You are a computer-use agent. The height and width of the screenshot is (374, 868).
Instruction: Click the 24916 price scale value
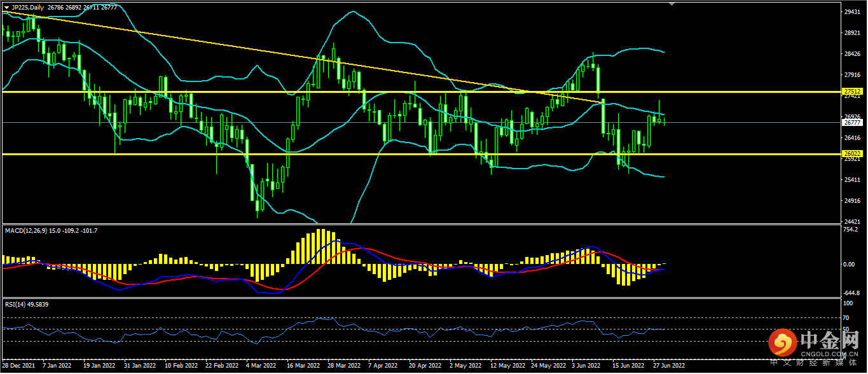click(851, 201)
